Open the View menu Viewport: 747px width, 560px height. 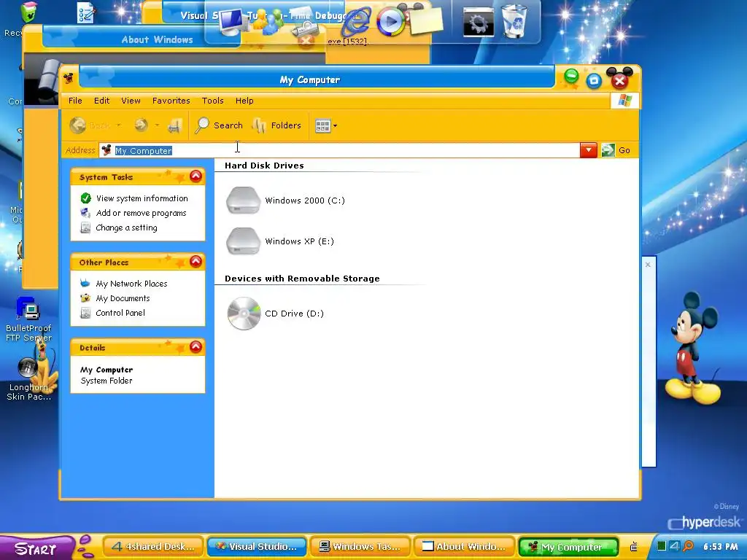tap(131, 101)
